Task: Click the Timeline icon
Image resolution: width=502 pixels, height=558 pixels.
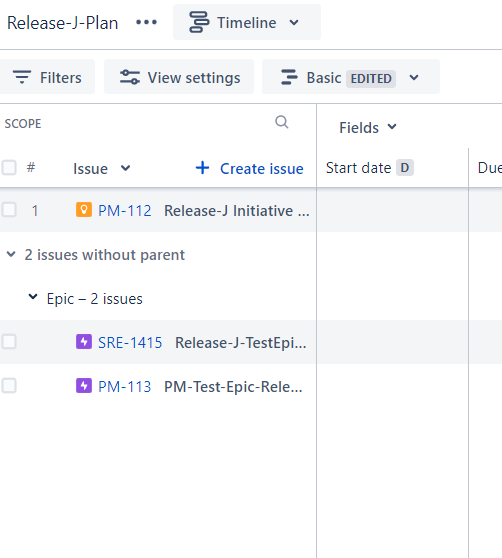Action: [199, 22]
